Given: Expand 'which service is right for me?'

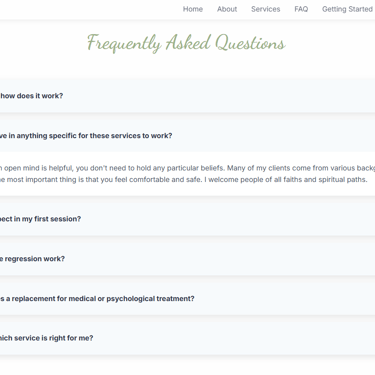Looking at the screenshot, I should [x=187, y=338].
